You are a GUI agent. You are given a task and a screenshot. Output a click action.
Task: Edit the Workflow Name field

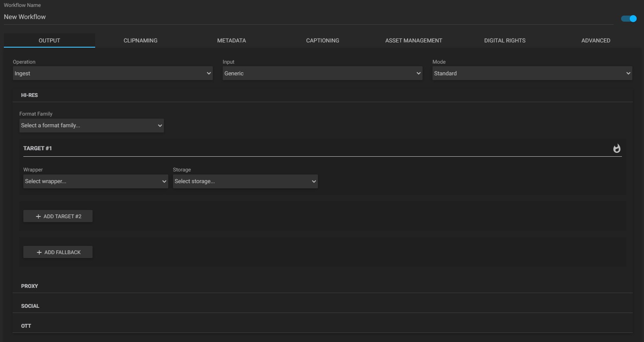[308, 17]
